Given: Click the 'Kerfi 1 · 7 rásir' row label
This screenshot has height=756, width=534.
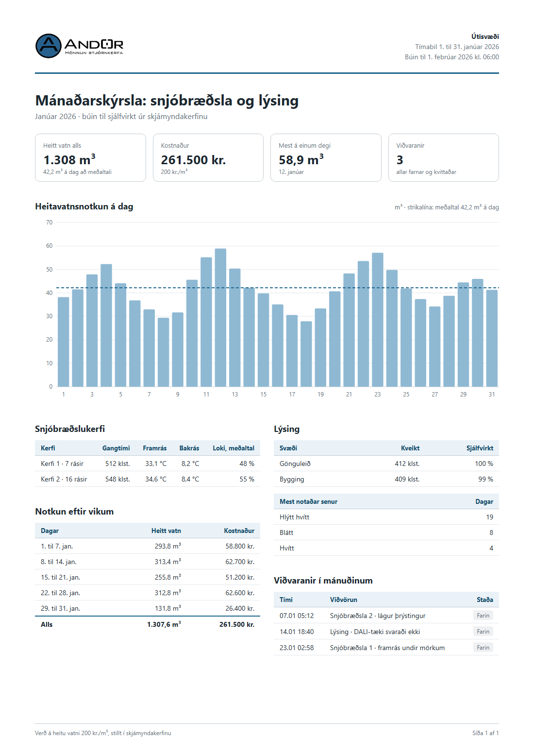Looking at the screenshot, I should [x=62, y=464].
